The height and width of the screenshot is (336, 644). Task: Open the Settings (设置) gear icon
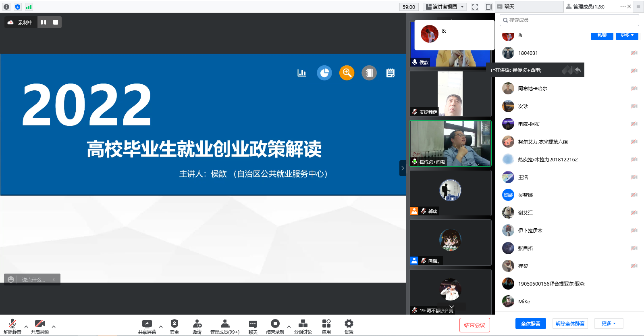(349, 324)
